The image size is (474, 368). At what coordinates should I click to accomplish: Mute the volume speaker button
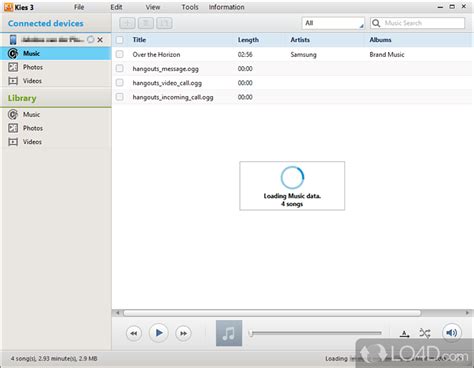pos(452,333)
